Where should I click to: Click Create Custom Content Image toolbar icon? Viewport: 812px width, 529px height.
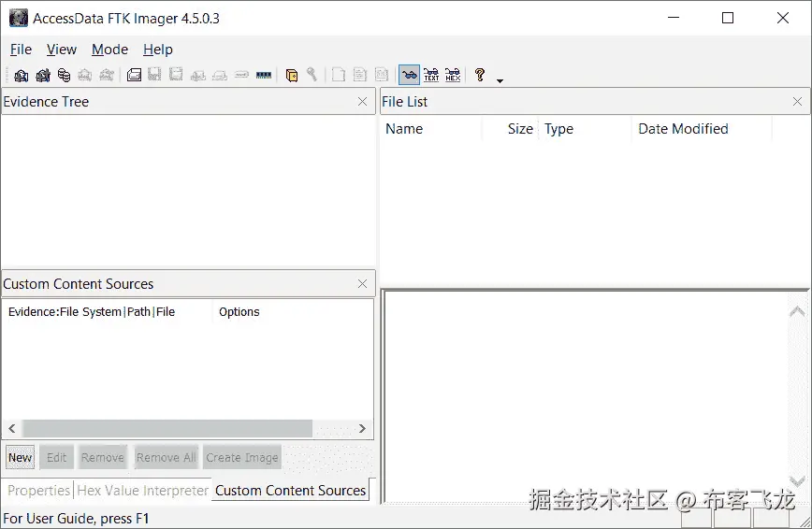coord(220,75)
